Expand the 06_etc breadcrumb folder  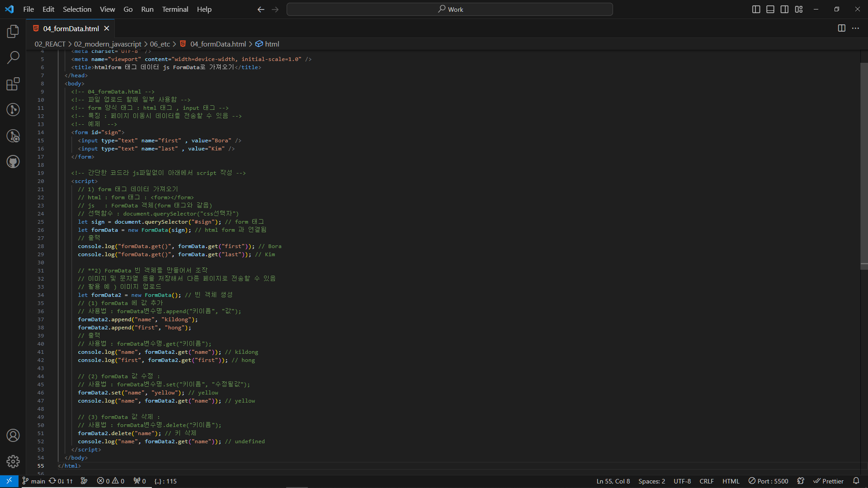[160, 44]
